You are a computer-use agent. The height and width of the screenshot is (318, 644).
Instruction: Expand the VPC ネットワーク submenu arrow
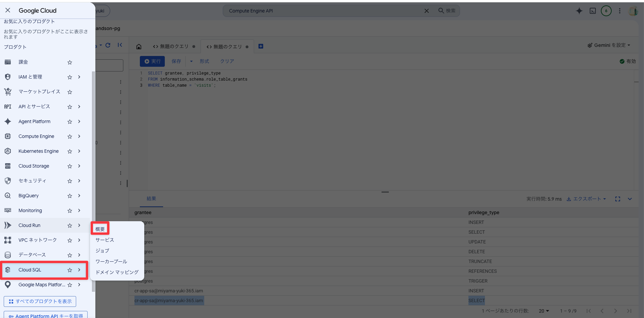coord(79,240)
